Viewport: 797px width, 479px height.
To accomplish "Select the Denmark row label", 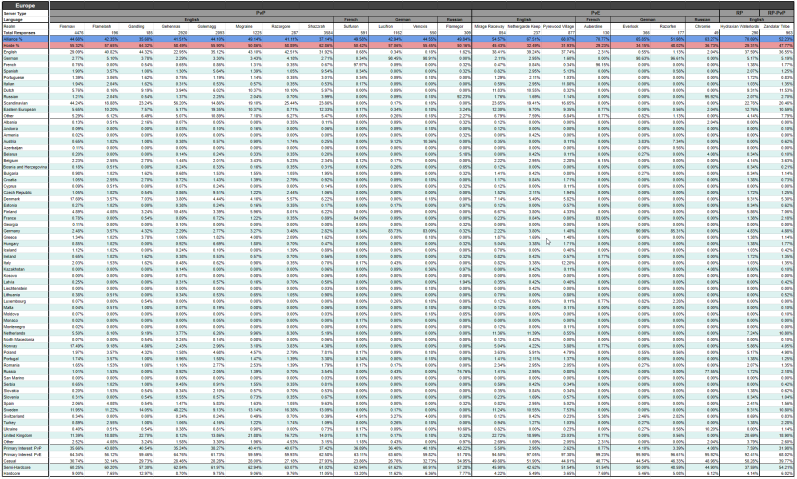I will [11, 199].
